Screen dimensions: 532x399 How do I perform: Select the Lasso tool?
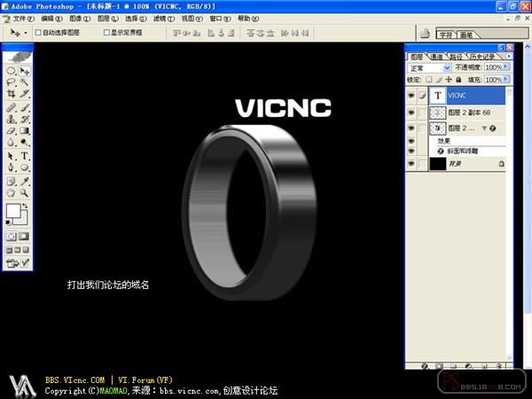point(12,82)
